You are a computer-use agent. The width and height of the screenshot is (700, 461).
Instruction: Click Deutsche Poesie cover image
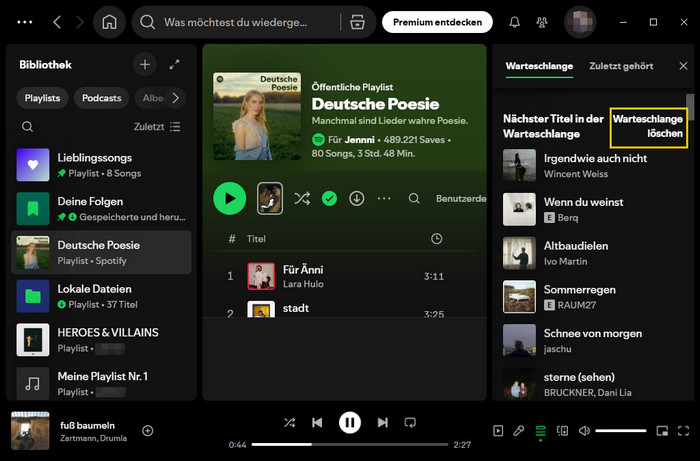257,116
